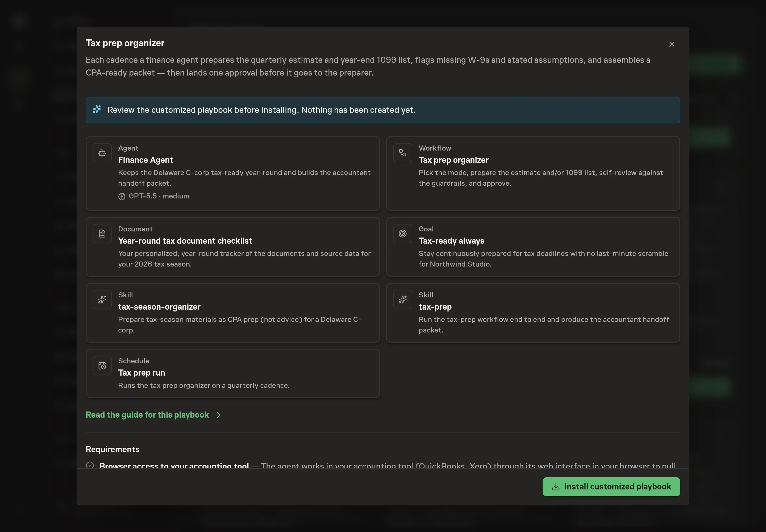Select the Tax prep run schedule title
Image resolution: width=766 pixels, height=532 pixels.
[141, 373]
